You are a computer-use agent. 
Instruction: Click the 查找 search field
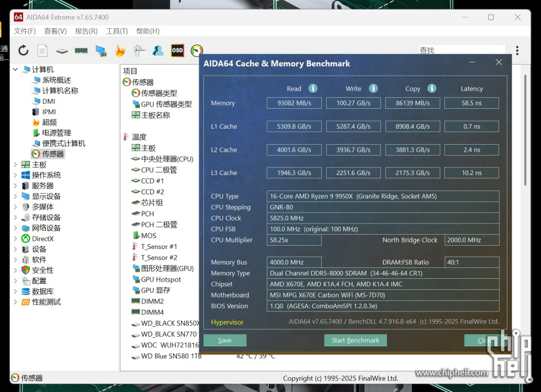pyautogui.click(x=462, y=50)
